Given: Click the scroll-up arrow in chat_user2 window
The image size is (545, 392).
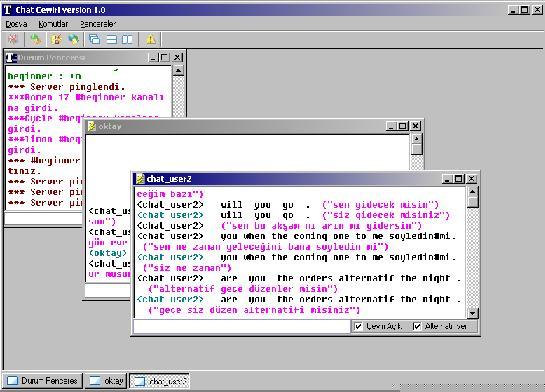Looking at the screenshot, I should tap(472, 192).
